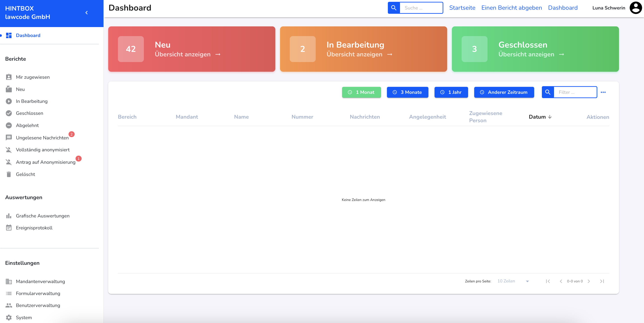Sort table by Bereich column
This screenshot has width=644, height=323.
127,117
